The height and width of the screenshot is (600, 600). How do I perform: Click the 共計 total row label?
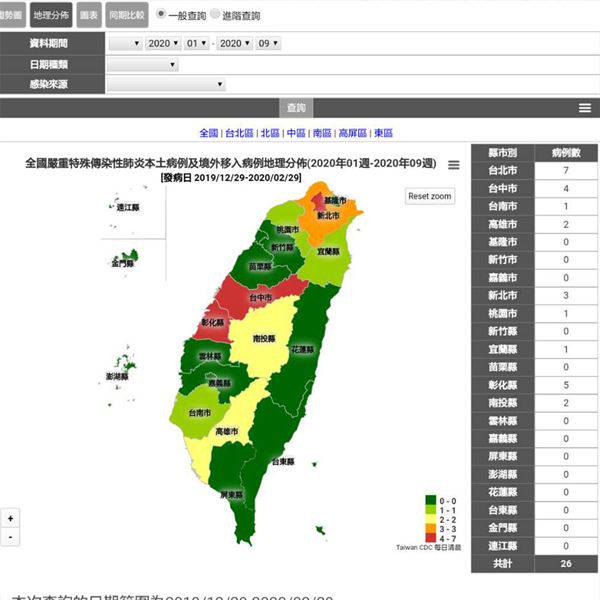(x=502, y=564)
